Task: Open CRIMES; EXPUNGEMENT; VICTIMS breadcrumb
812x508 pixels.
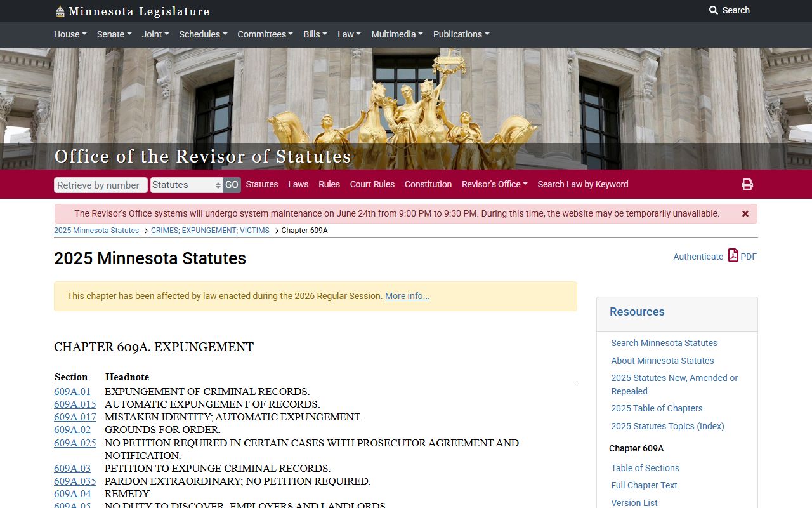Action: 210,231
